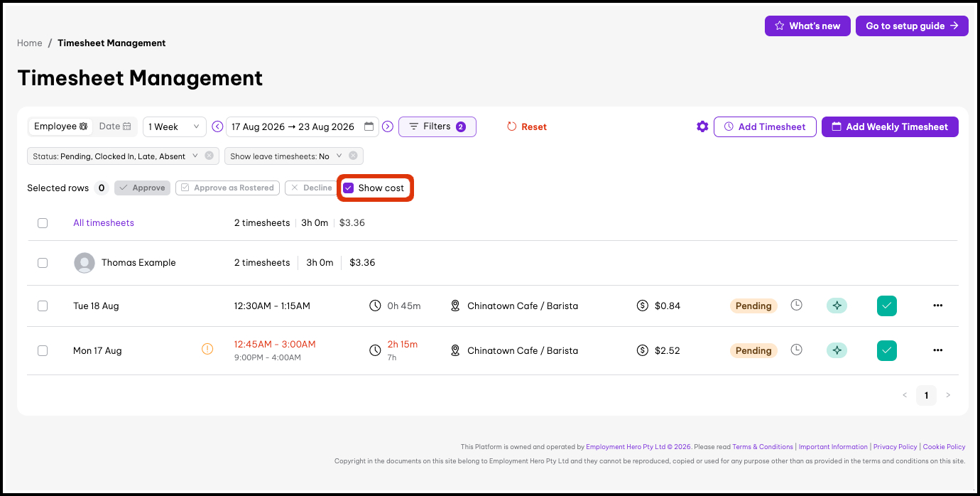
Task: Tick the Mon 17 Aug timesheet checkbox
Action: pos(43,350)
